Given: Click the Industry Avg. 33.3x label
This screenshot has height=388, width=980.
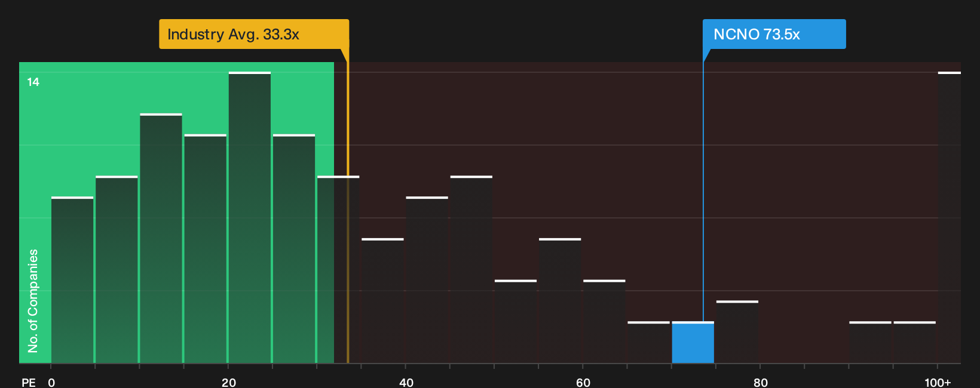Looking at the screenshot, I should click(254, 34).
